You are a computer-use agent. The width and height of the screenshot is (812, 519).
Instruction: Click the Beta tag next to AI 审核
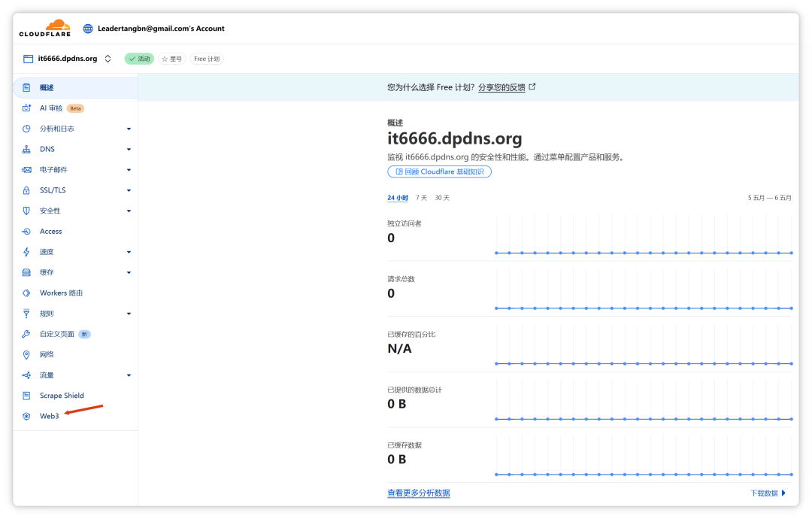(x=76, y=108)
